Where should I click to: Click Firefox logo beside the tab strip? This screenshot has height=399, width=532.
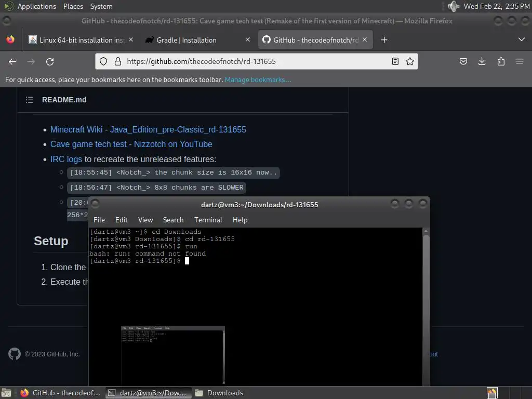(10, 39)
